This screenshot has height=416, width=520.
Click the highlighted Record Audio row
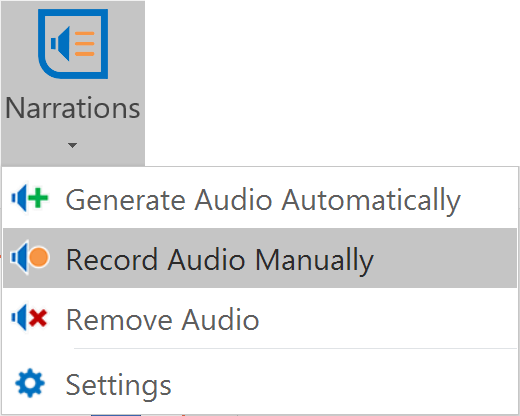coord(259,258)
